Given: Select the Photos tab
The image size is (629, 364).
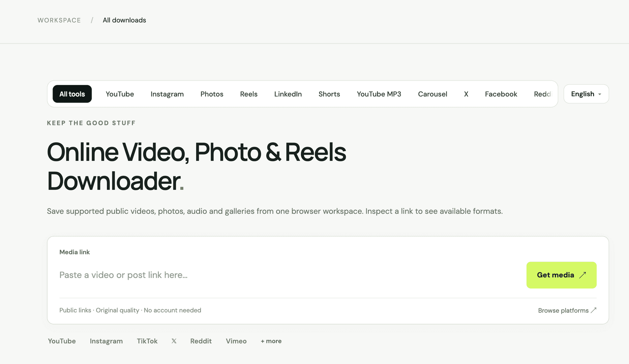Looking at the screenshot, I should click(212, 94).
